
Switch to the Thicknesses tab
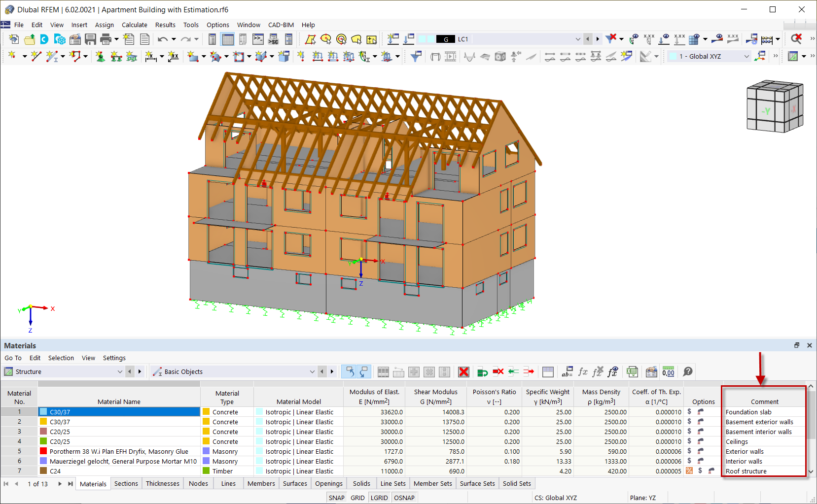163,484
